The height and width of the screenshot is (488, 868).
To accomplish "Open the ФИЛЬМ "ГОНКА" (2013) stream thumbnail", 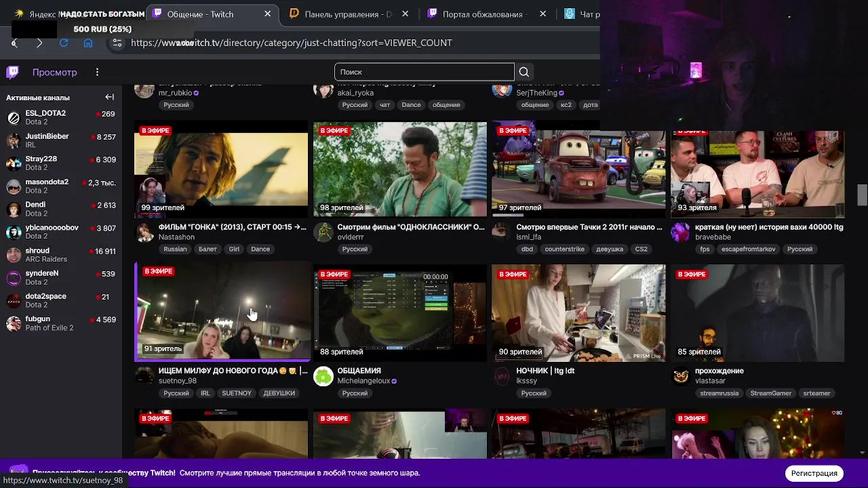I will click(x=221, y=169).
